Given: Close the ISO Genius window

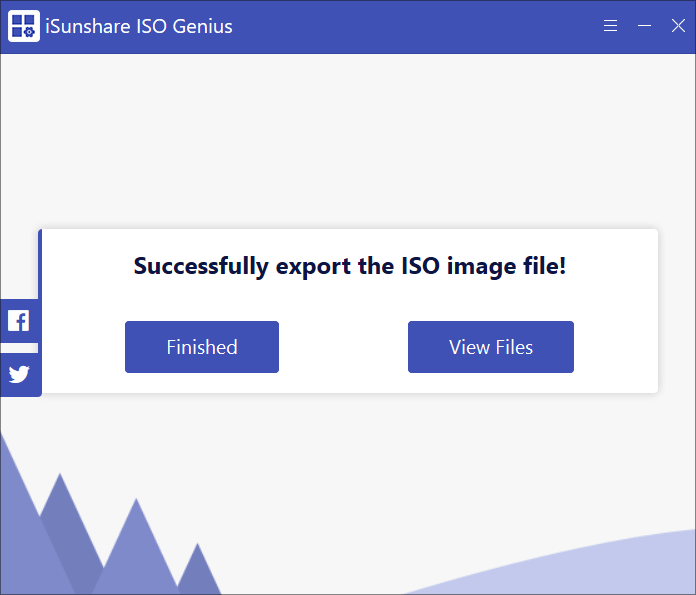Looking at the screenshot, I should click(678, 26).
